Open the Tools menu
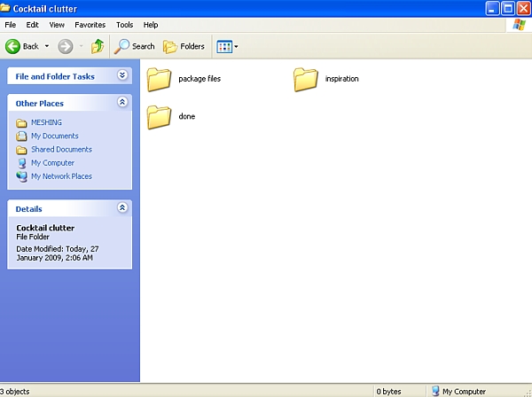532x397 pixels. (x=124, y=25)
